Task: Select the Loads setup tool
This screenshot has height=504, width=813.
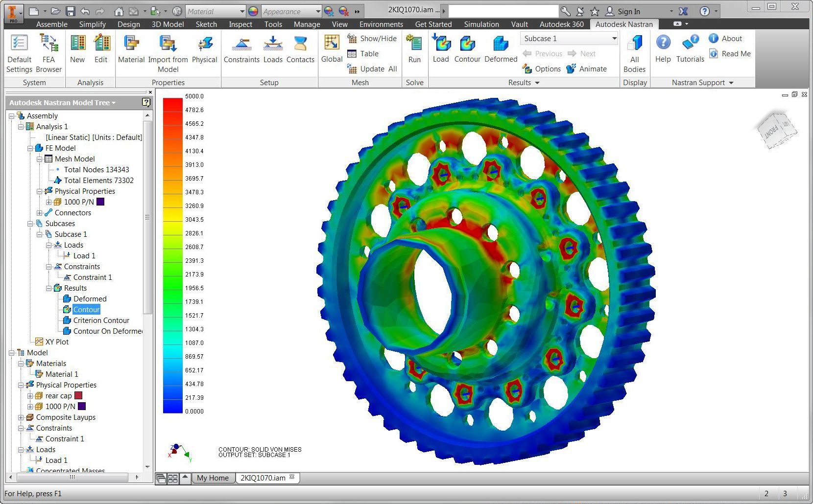Action: 273,49
